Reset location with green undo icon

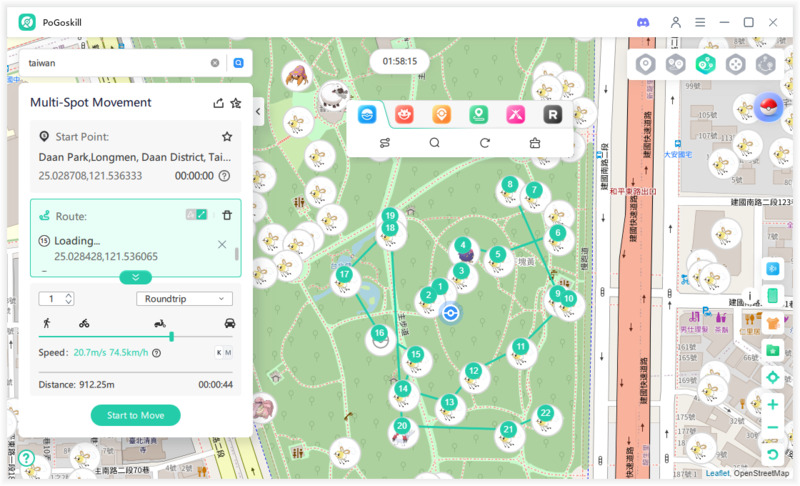click(772, 454)
